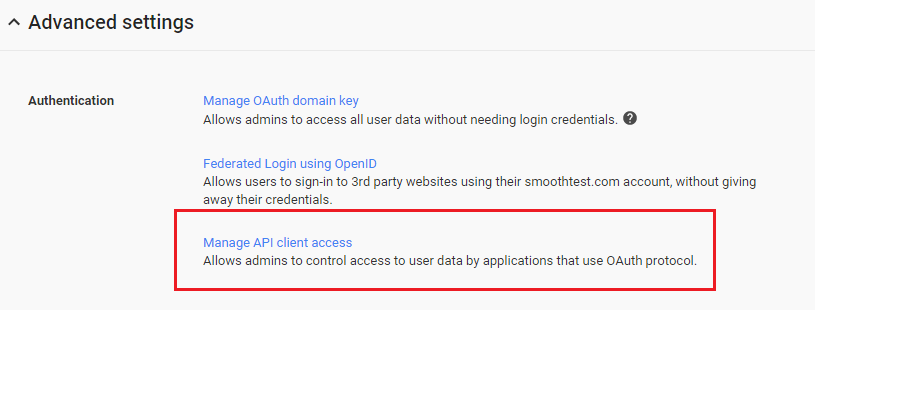The height and width of the screenshot is (393, 912).
Task: Click the Advanced settings section heading
Action: click(x=111, y=22)
